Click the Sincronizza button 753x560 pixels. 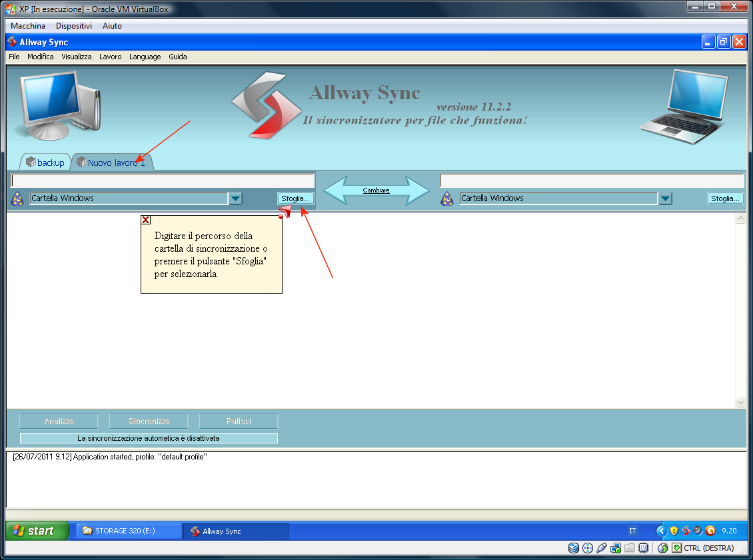[x=149, y=421]
